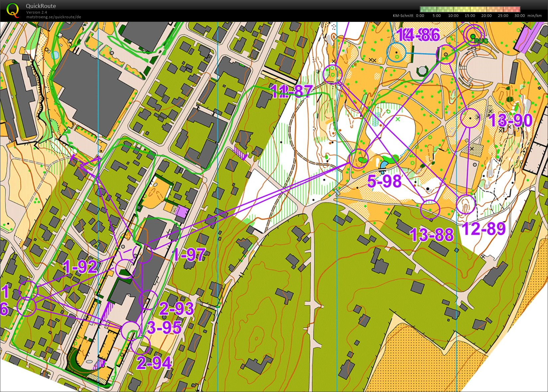Click the pace color gradient legend bar
The image size is (548, 392).
click(470, 9)
